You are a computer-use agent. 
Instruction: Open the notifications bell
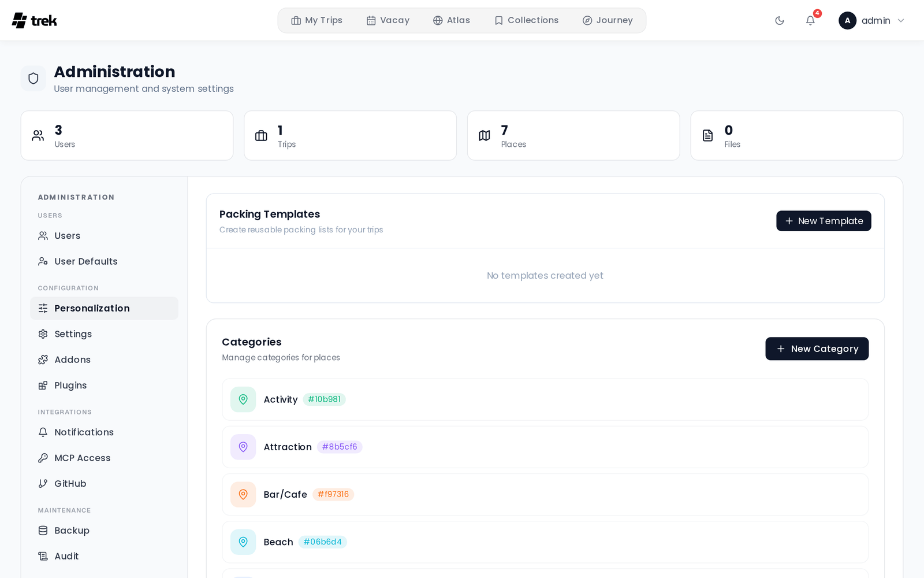(810, 21)
